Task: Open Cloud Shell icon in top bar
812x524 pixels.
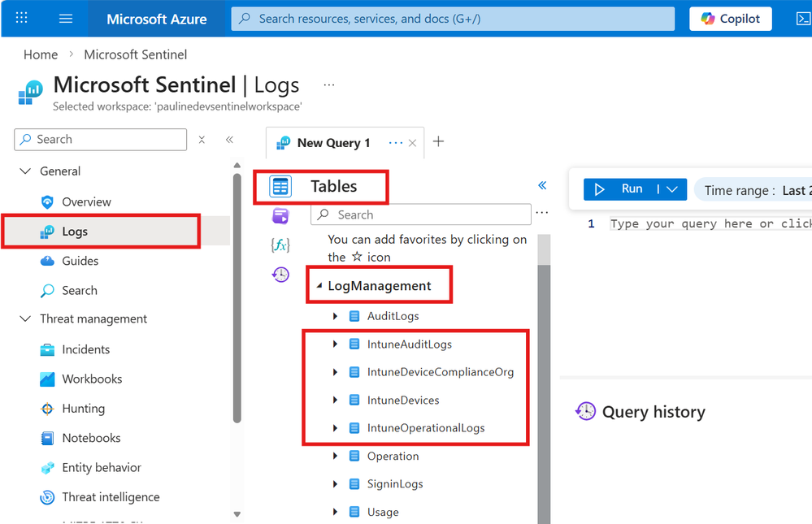Action: (x=802, y=19)
